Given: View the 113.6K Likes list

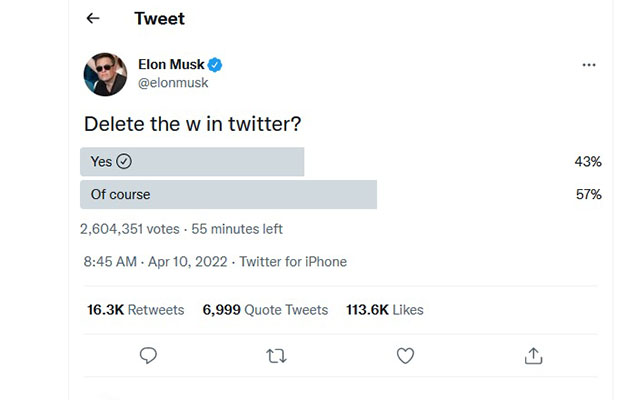Looking at the screenshot, I should click(385, 310).
